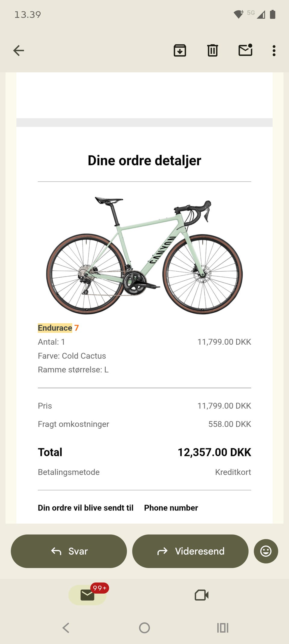
Task: Open the three-dot more options menu
Action: (x=274, y=51)
